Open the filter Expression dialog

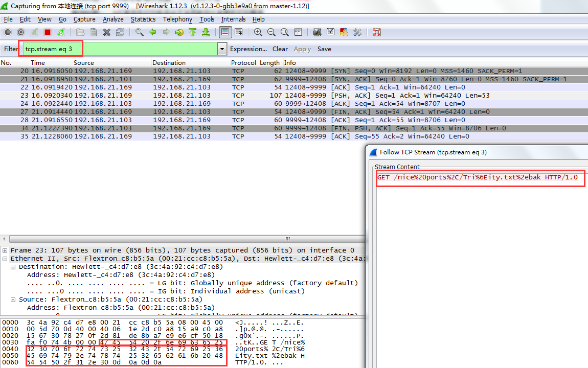click(x=248, y=49)
